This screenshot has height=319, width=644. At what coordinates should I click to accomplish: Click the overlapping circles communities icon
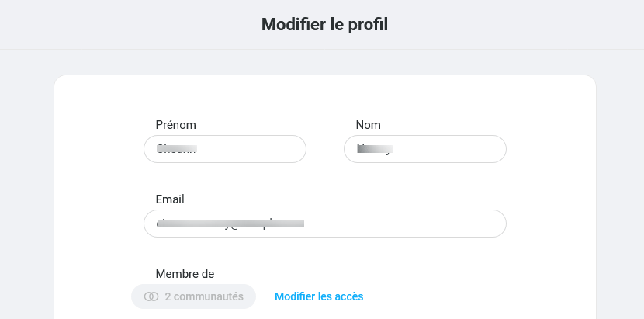tap(151, 296)
